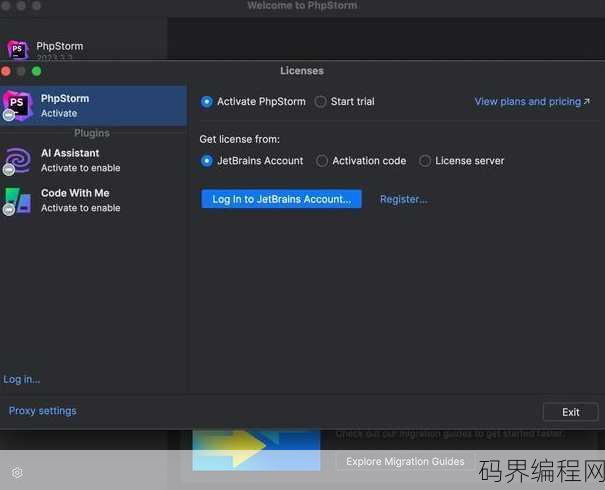Click green zoom button of Licenses dialog

(x=37, y=71)
